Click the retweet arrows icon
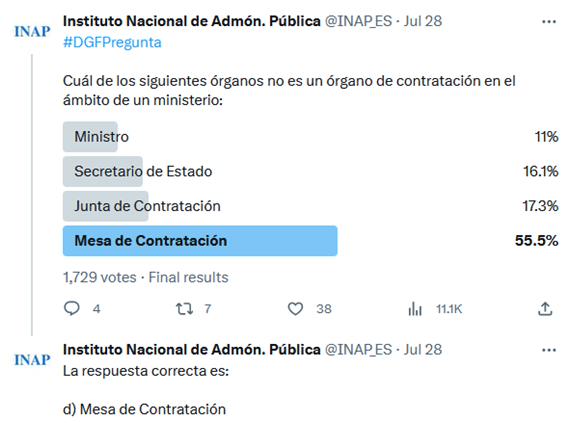The image size is (571, 423). point(184,309)
